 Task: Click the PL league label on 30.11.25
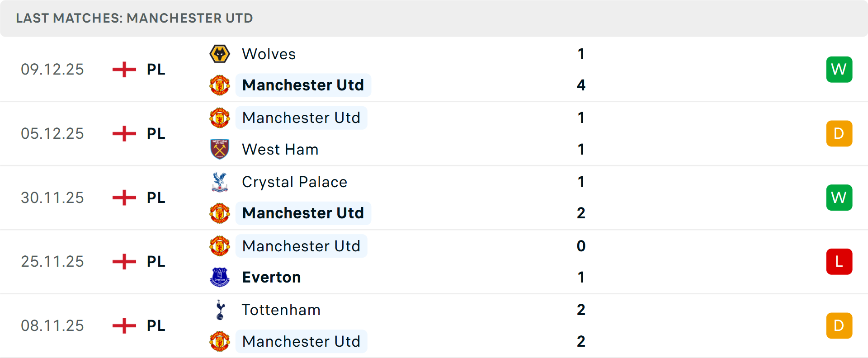[x=156, y=198]
